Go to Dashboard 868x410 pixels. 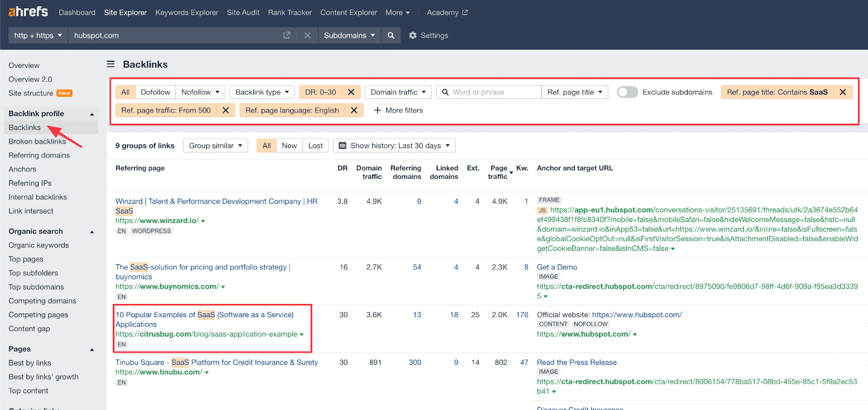[77, 12]
